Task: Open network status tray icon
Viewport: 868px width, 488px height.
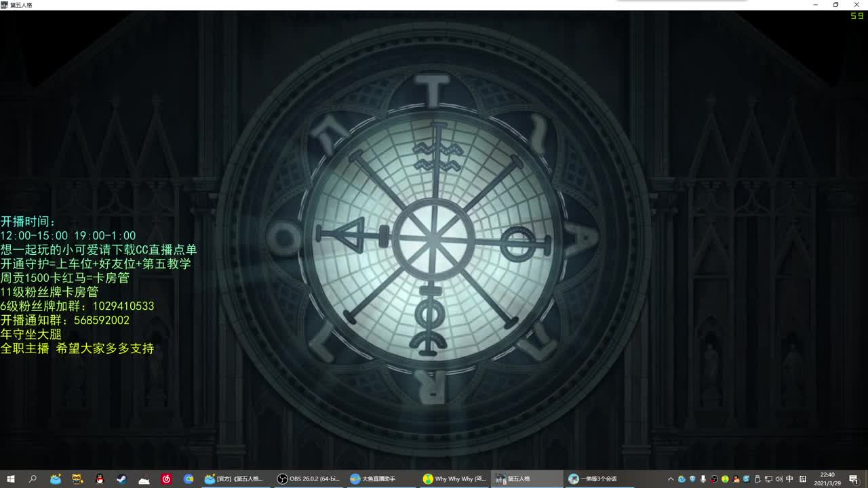Action: (768, 479)
